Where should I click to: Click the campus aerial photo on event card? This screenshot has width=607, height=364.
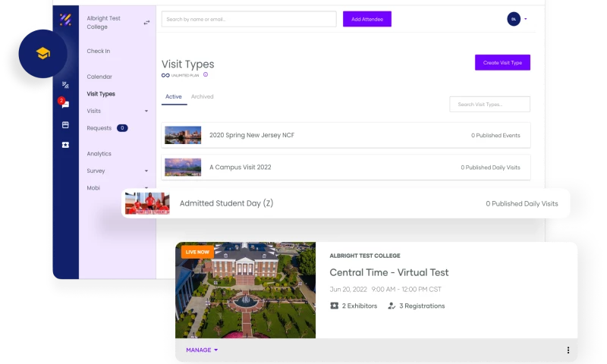click(x=245, y=290)
